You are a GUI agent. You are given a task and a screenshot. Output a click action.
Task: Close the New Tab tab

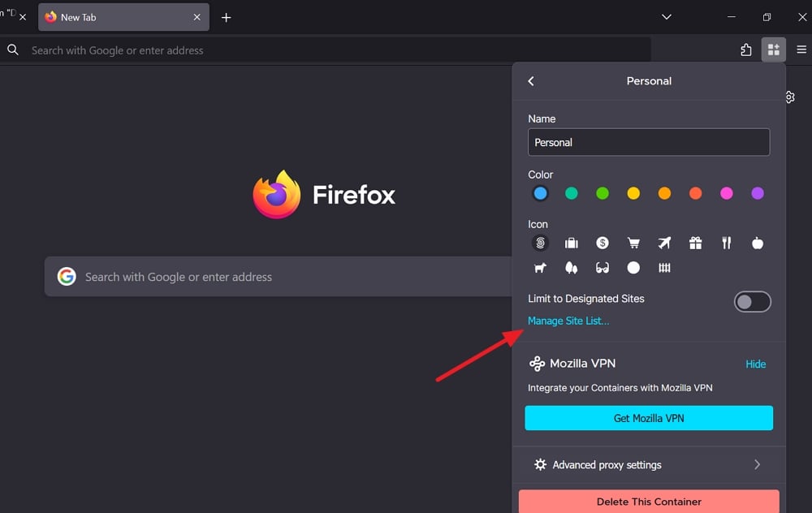click(197, 17)
